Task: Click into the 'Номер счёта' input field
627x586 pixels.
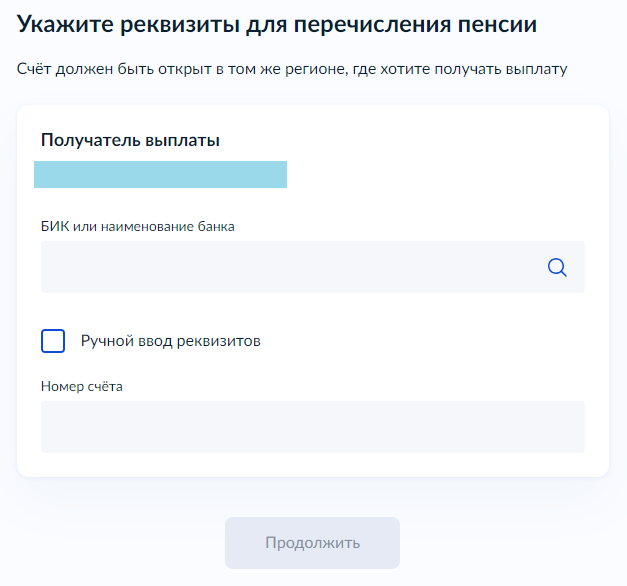Action: 312,427
